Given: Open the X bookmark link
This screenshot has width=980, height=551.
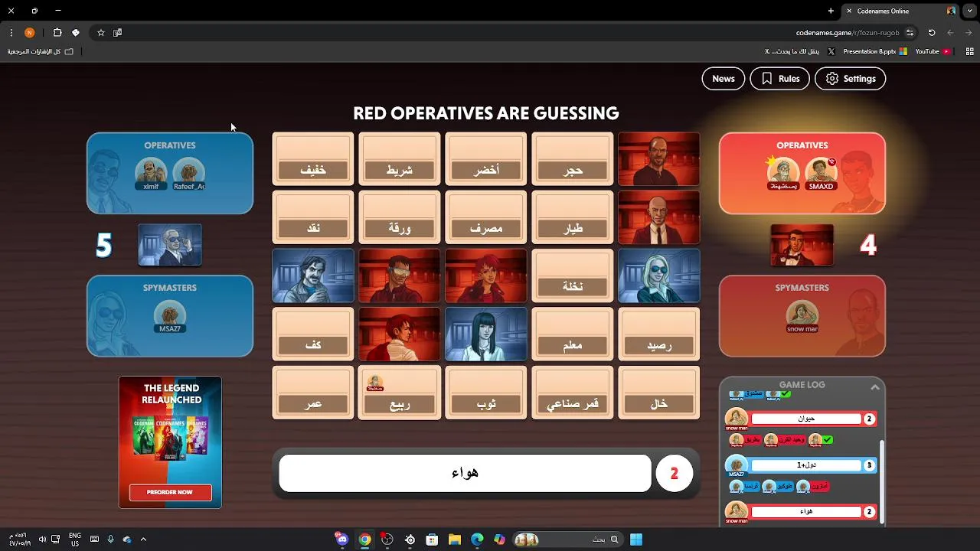Looking at the screenshot, I should [801, 51].
